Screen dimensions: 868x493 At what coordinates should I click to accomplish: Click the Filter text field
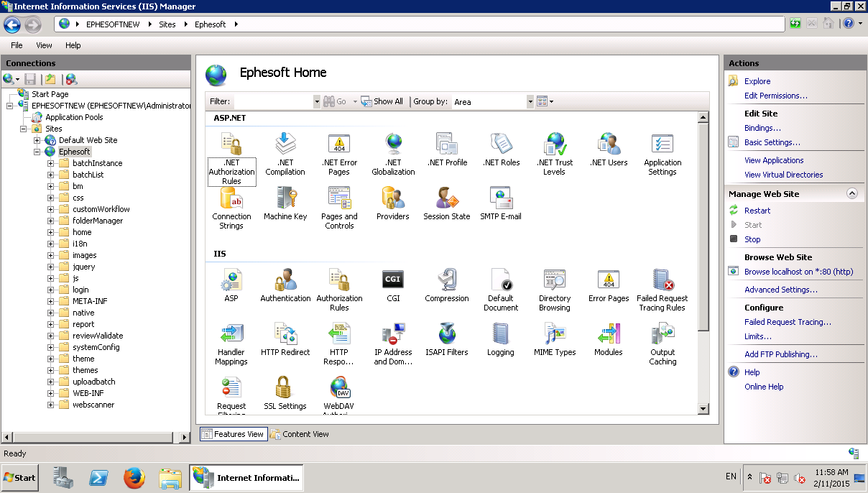point(273,102)
